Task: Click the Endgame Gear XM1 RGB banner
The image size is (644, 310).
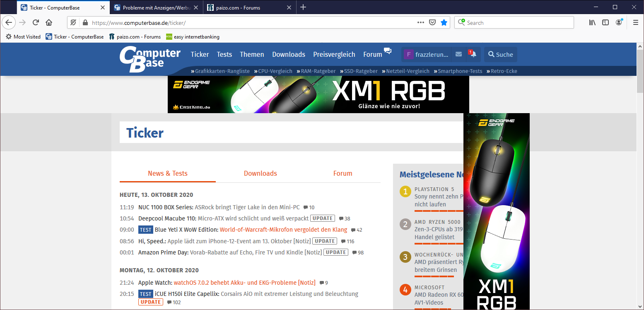Action: [x=318, y=94]
